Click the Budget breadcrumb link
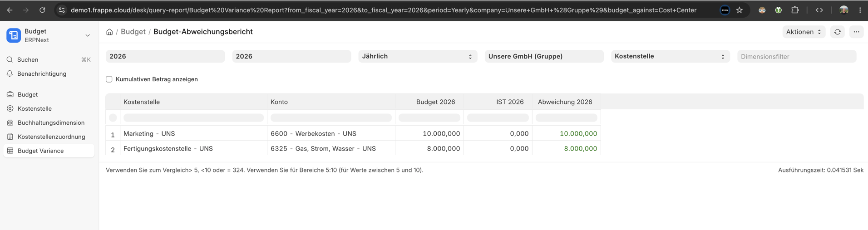This screenshot has height=230, width=868. coord(133,32)
